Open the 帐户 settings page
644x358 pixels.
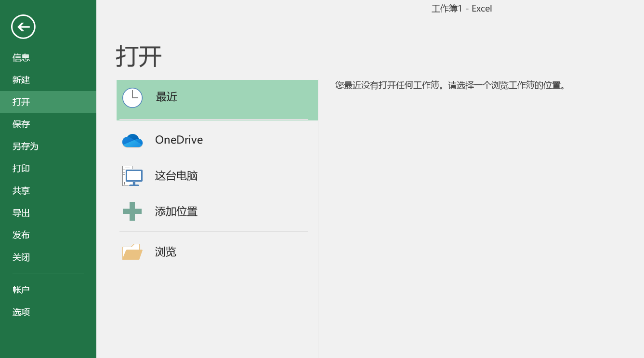pos(21,289)
